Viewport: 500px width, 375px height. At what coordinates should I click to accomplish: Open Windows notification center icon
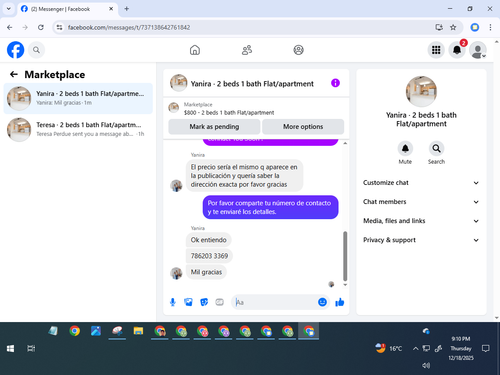pyautogui.click(x=486, y=349)
